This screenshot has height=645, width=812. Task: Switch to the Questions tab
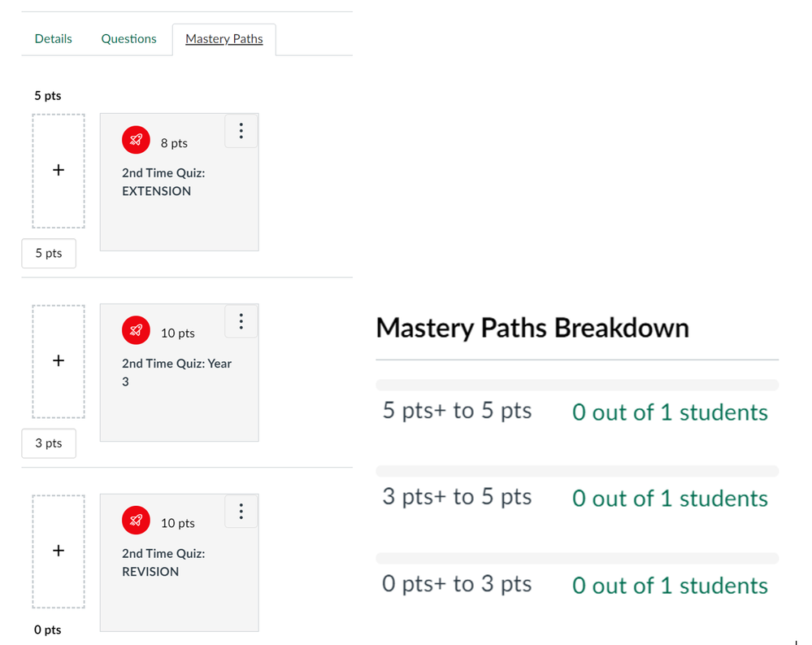tap(128, 39)
